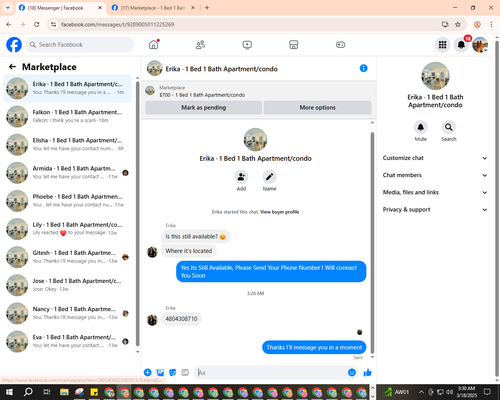Open conversation information icon
The image size is (500, 400).
363,68
